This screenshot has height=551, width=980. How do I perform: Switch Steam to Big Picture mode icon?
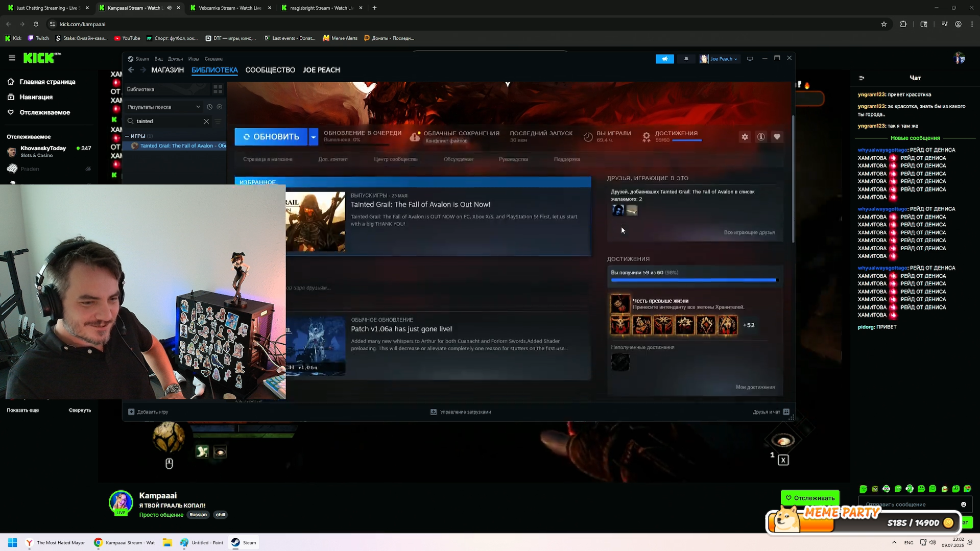point(750,59)
